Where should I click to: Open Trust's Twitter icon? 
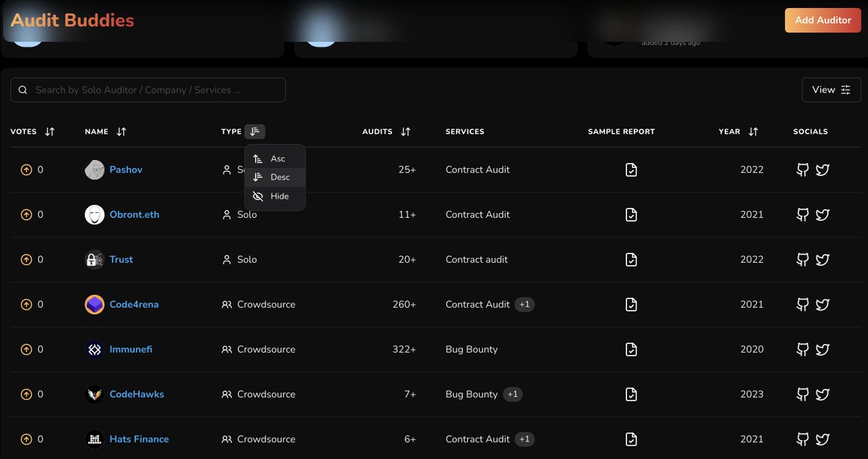(x=822, y=260)
